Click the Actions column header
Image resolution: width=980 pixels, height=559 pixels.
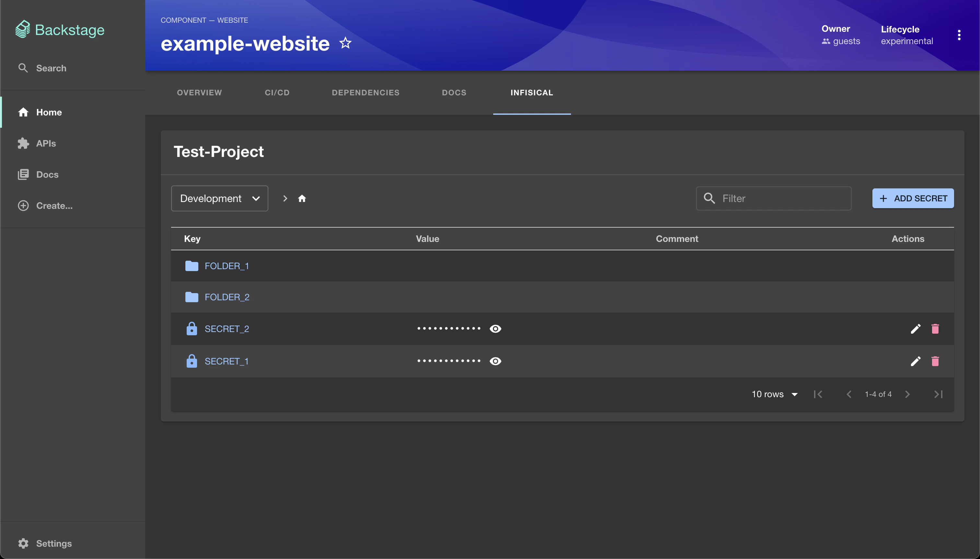click(x=908, y=239)
